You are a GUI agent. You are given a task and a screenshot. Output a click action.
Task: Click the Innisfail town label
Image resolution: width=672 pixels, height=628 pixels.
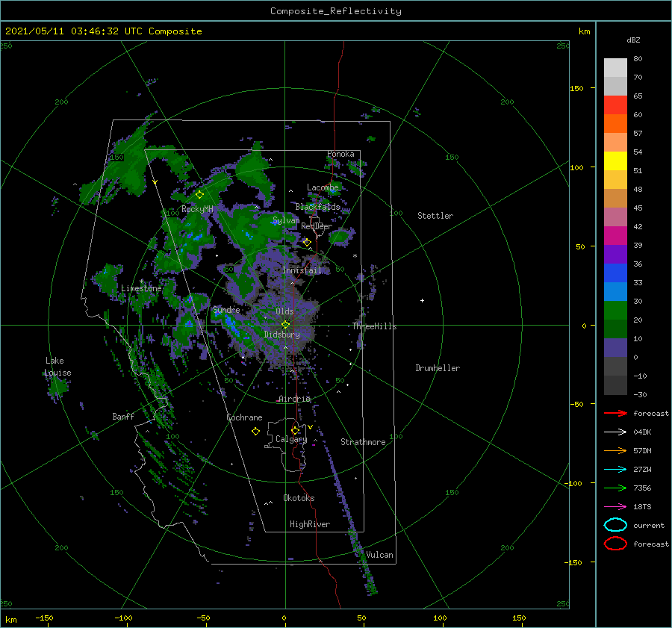(x=302, y=270)
